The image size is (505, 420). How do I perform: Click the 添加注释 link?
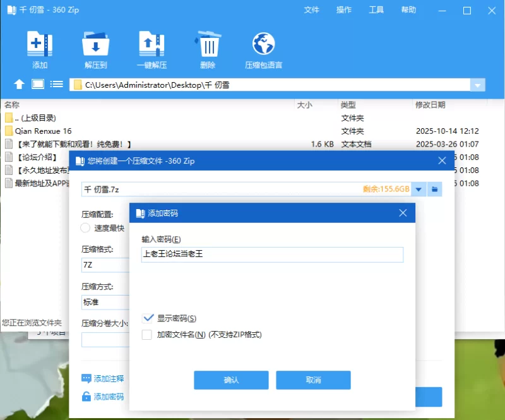[x=109, y=379]
